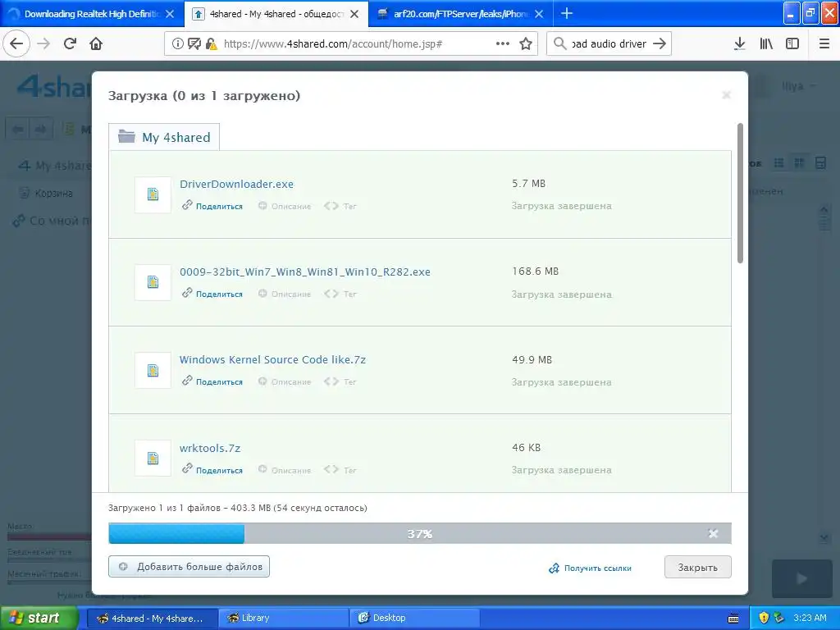The image size is (840, 630).
Task: Click the Закрыть button
Action: pos(697,568)
